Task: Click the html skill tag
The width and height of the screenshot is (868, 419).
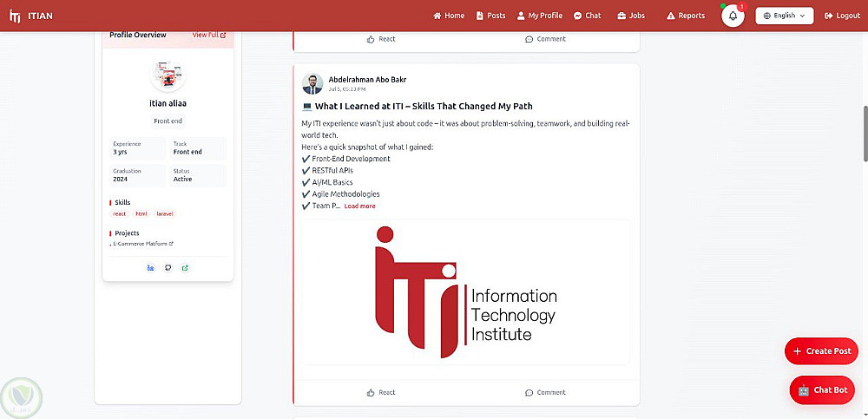Action: tap(141, 213)
